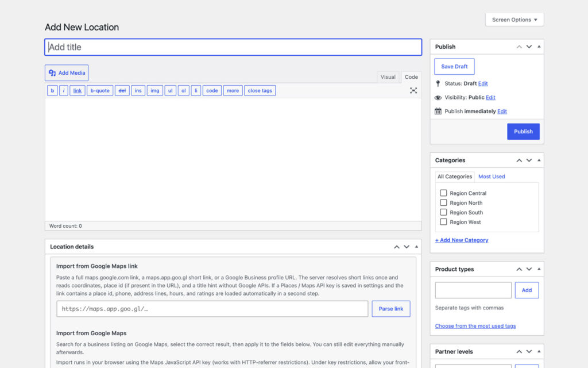
Task: Collapse the Categories panel
Action: click(x=539, y=160)
